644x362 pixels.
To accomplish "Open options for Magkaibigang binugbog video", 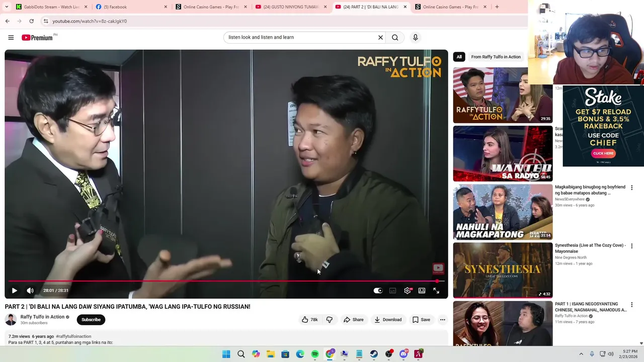I will (x=632, y=188).
